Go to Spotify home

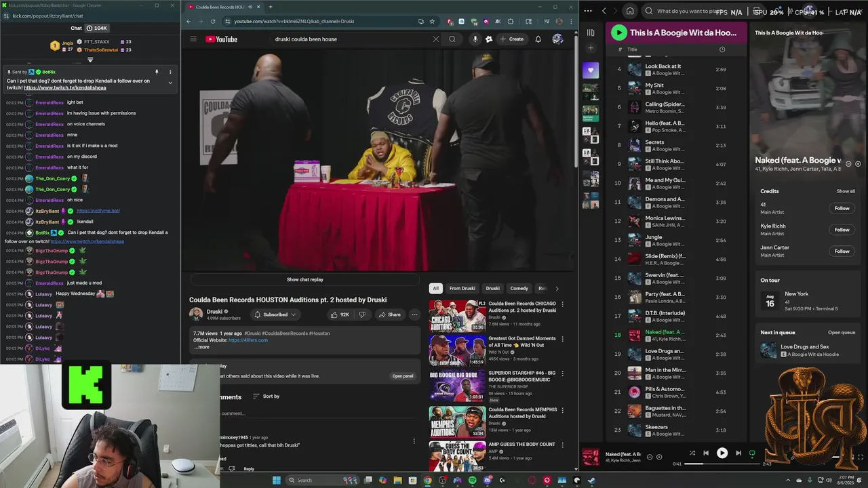630,11
